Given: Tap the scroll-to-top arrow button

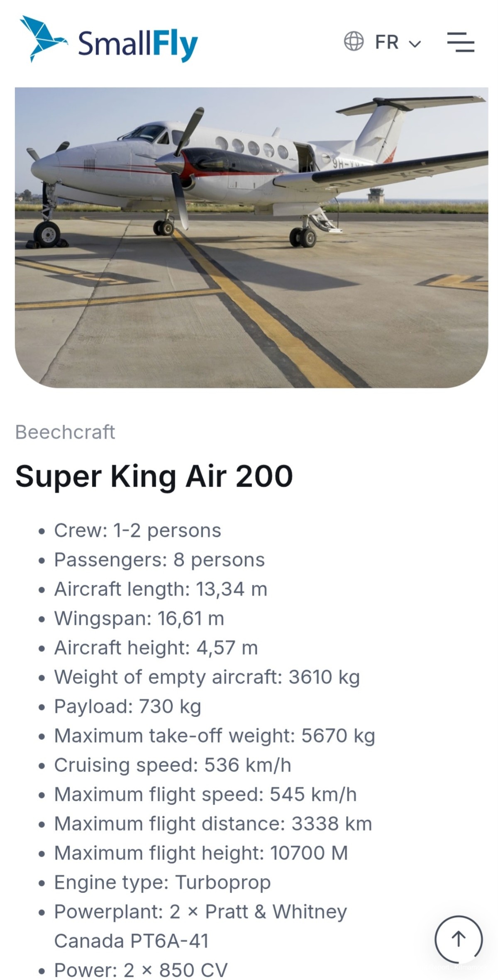Looking at the screenshot, I should [x=459, y=939].
